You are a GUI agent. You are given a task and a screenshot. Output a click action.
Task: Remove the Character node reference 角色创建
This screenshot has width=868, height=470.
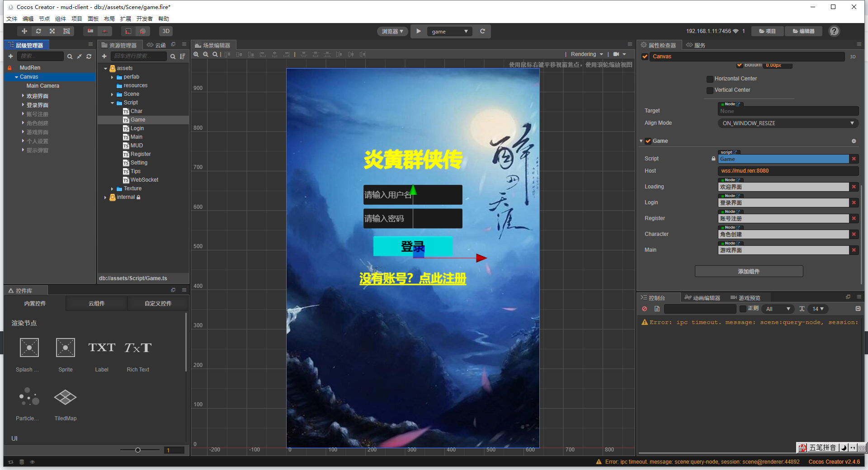tap(854, 234)
